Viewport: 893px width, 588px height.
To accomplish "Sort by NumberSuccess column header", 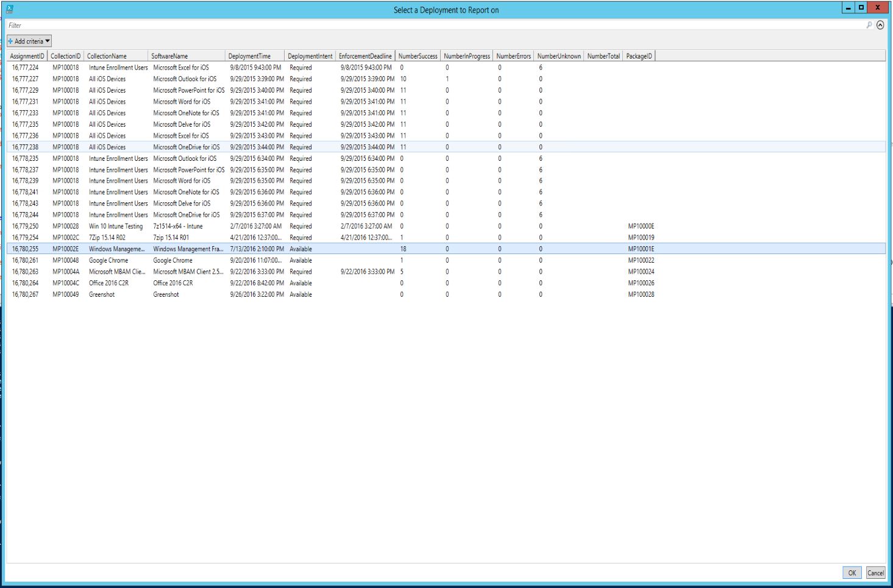I will 418,56.
